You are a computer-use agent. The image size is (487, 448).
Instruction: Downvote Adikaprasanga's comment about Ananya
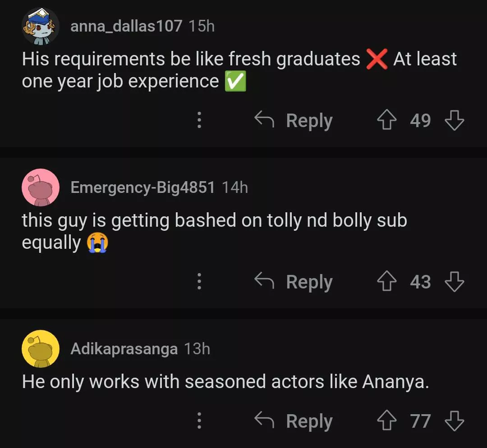(x=454, y=421)
